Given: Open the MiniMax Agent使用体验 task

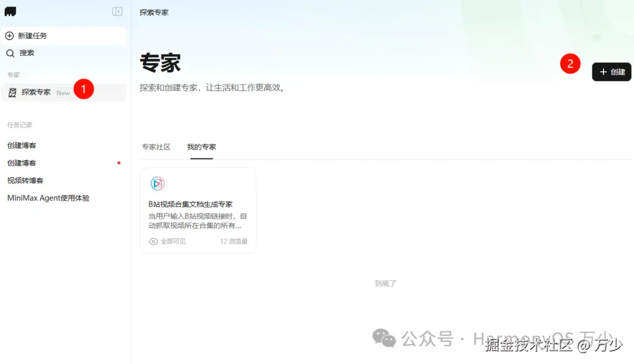Looking at the screenshot, I should [x=48, y=198].
